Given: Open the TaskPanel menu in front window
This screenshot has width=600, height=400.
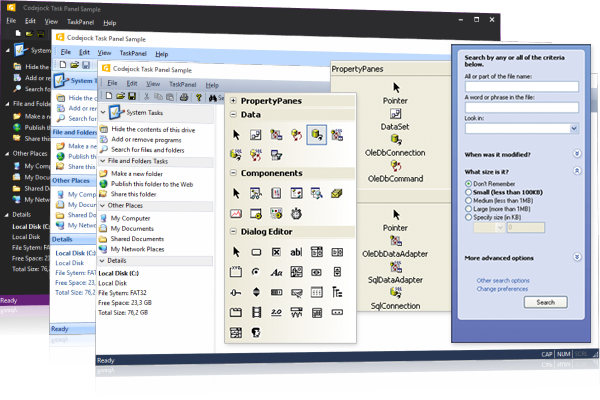Looking at the screenshot, I should pyautogui.click(x=182, y=84).
